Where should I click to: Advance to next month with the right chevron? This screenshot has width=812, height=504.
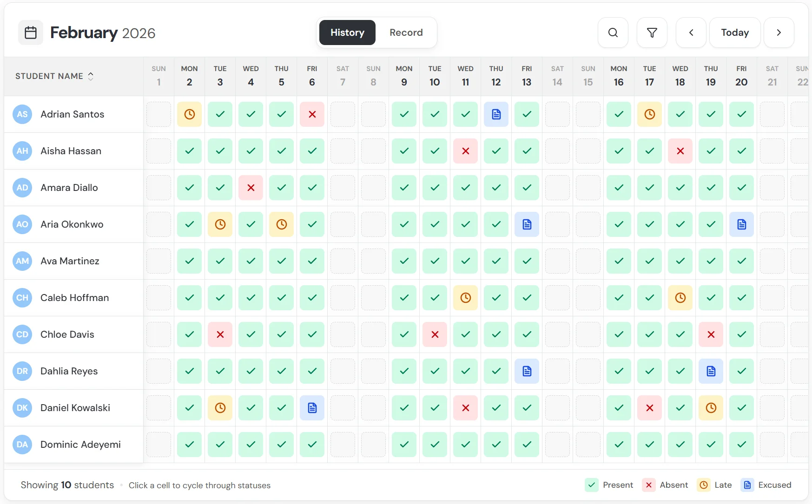[x=779, y=33]
